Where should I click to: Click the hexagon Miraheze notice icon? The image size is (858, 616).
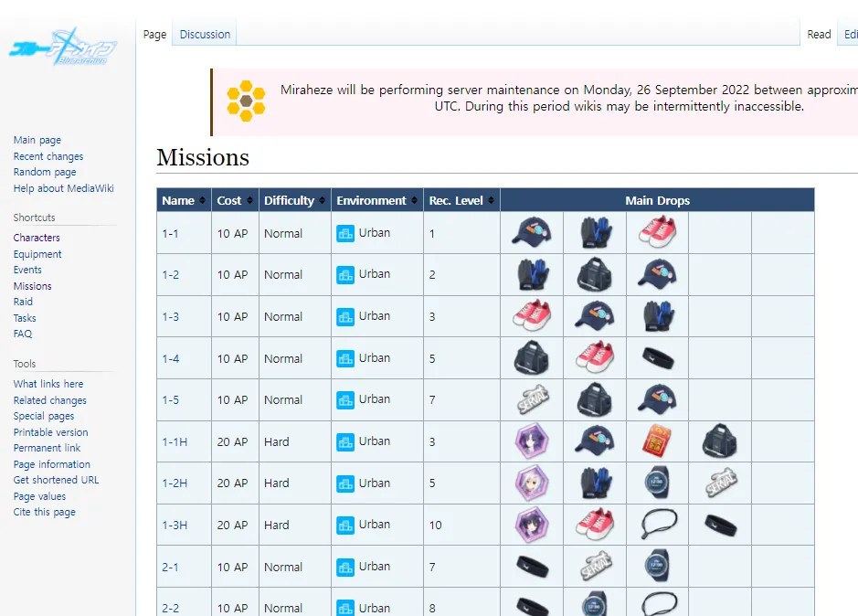pos(246,101)
